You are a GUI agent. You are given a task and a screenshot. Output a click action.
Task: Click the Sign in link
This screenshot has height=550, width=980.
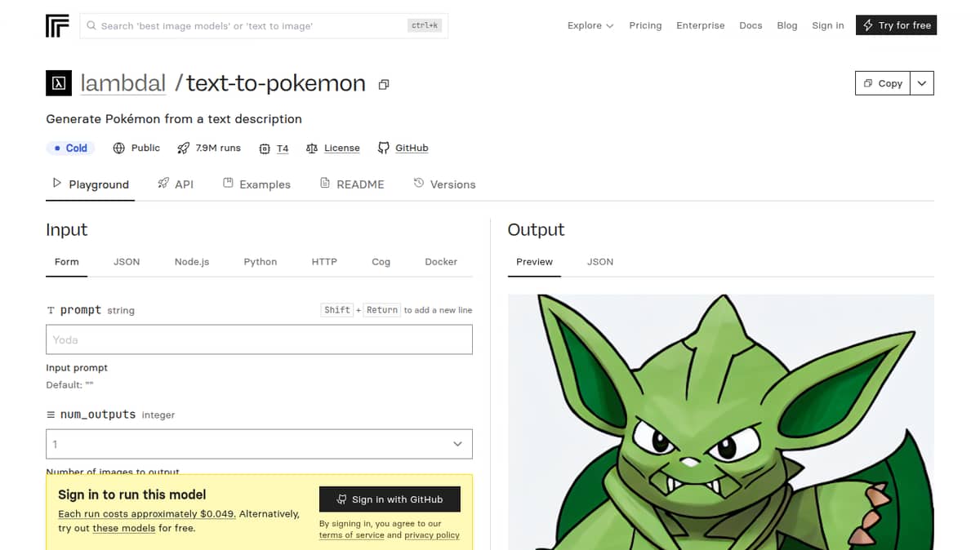(x=828, y=25)
